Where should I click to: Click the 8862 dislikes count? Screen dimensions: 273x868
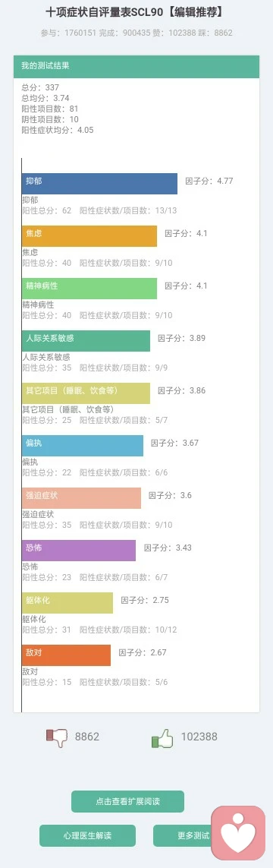pyautogui.click(x=87, y=737)
